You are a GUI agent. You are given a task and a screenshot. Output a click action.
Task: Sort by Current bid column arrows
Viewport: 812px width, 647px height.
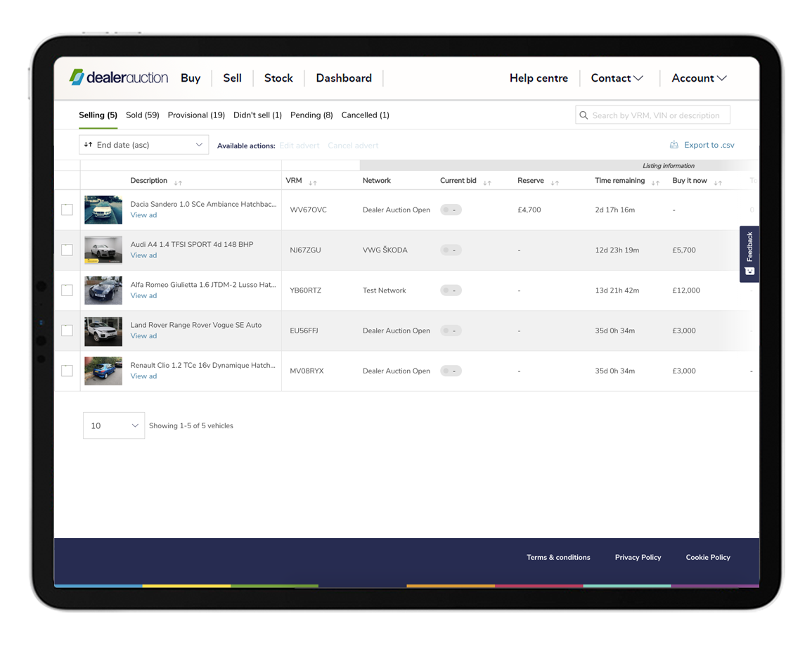(487, 183)
